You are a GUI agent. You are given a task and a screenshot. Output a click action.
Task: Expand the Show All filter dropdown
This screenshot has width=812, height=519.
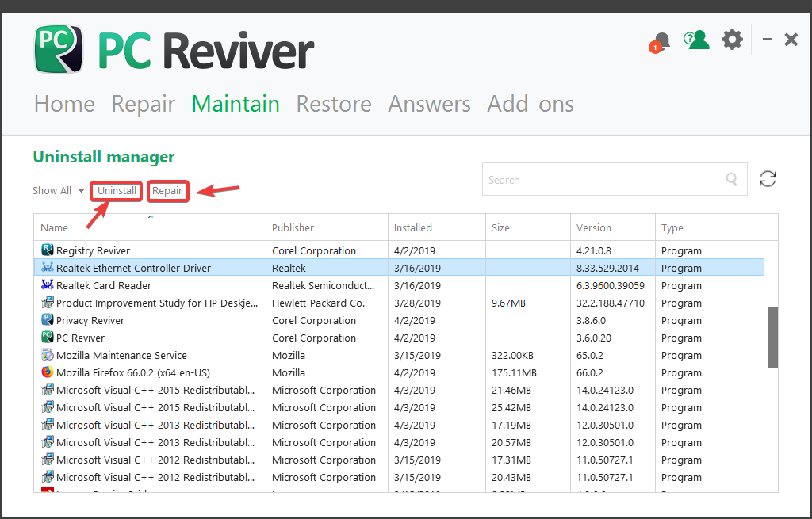[x=58, y=190]
